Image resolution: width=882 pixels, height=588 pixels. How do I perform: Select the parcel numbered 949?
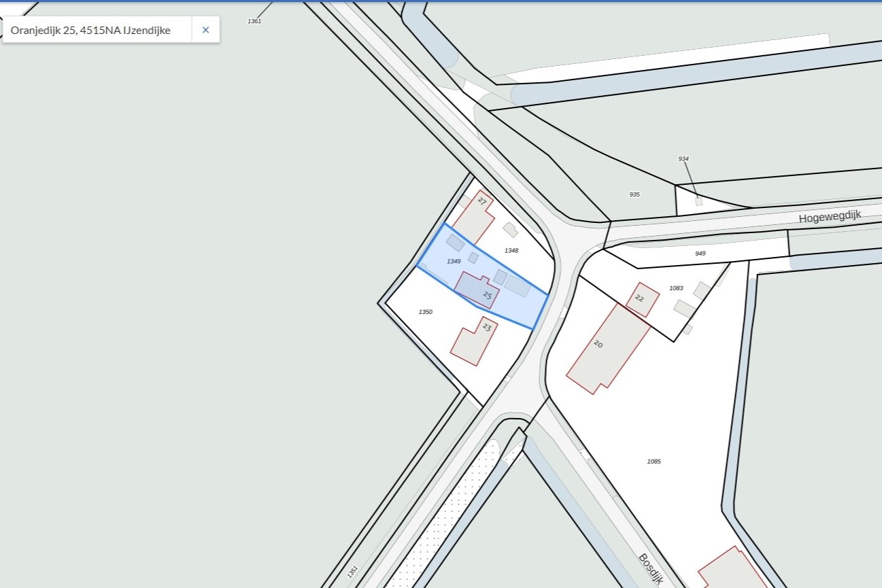pyautogui.click(x=700, y=253)
